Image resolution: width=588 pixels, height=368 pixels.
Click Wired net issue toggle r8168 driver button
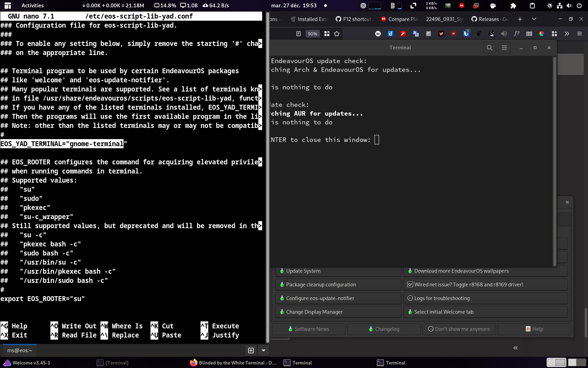pos(486,285)
